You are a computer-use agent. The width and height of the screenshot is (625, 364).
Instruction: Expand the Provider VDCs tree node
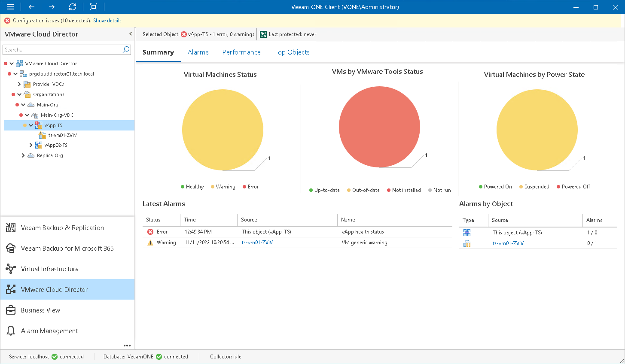coord(19,84)
